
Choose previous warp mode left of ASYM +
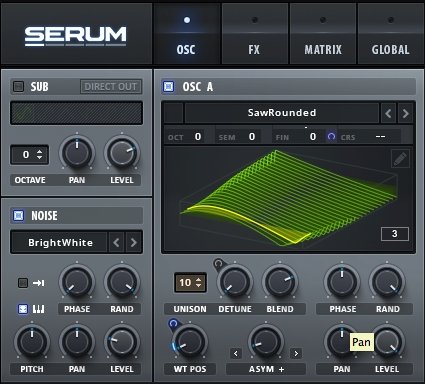click(x=236, y=353)
